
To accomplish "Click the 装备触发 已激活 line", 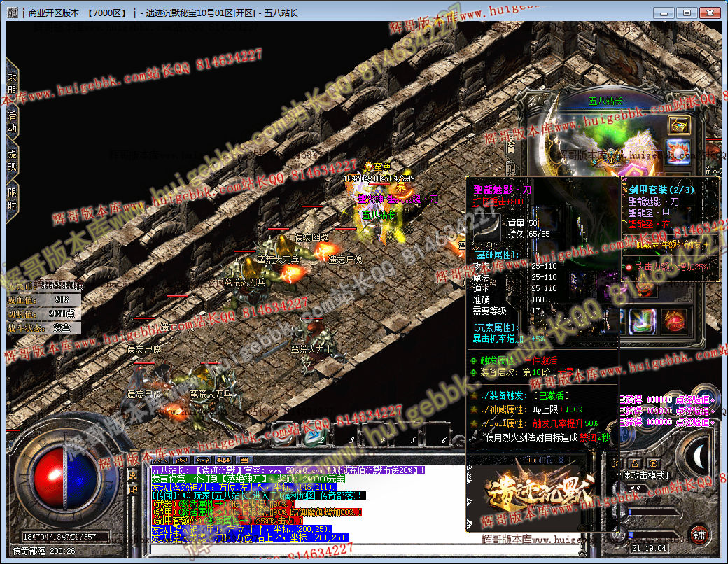I will coord(525,395).
